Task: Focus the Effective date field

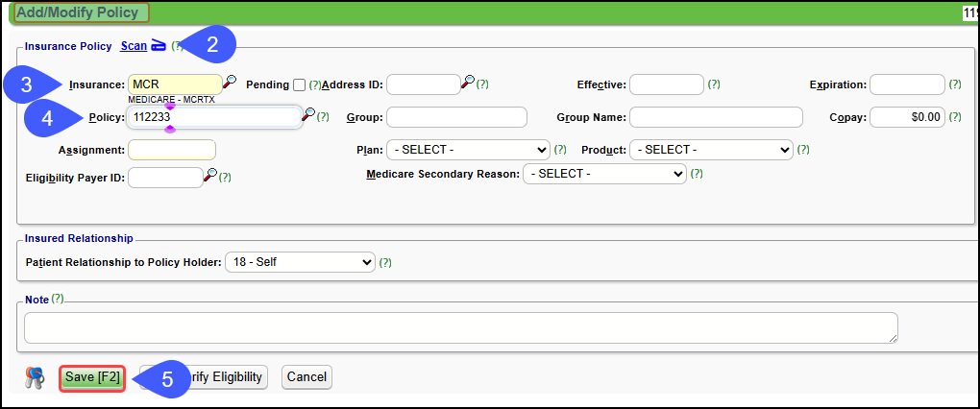Action: 667,84
